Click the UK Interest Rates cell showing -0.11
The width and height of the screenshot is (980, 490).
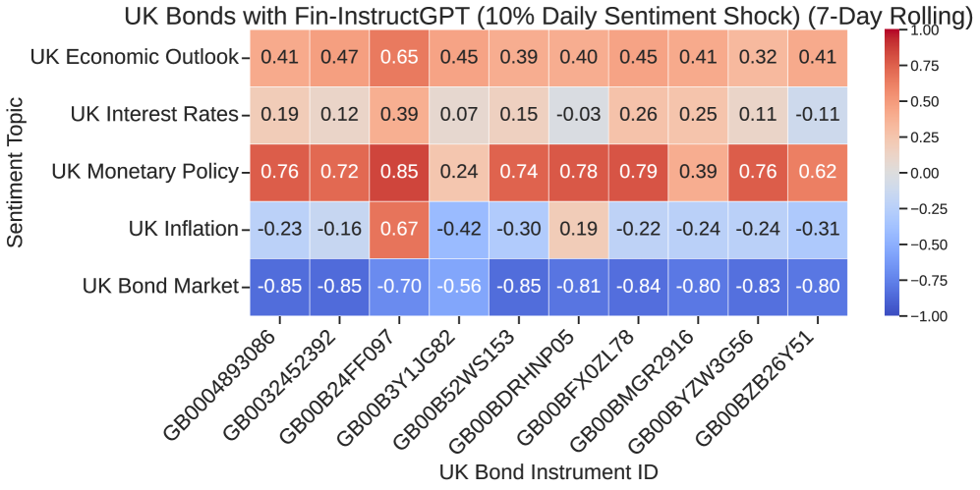tap(817, 115)
